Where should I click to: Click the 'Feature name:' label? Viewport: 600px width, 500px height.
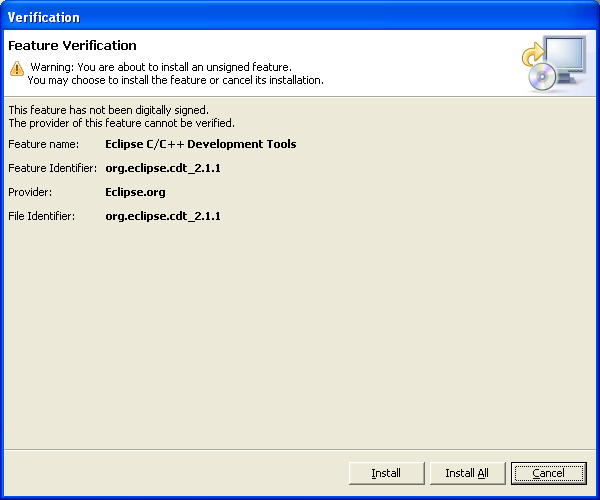(x=44, y=144)
